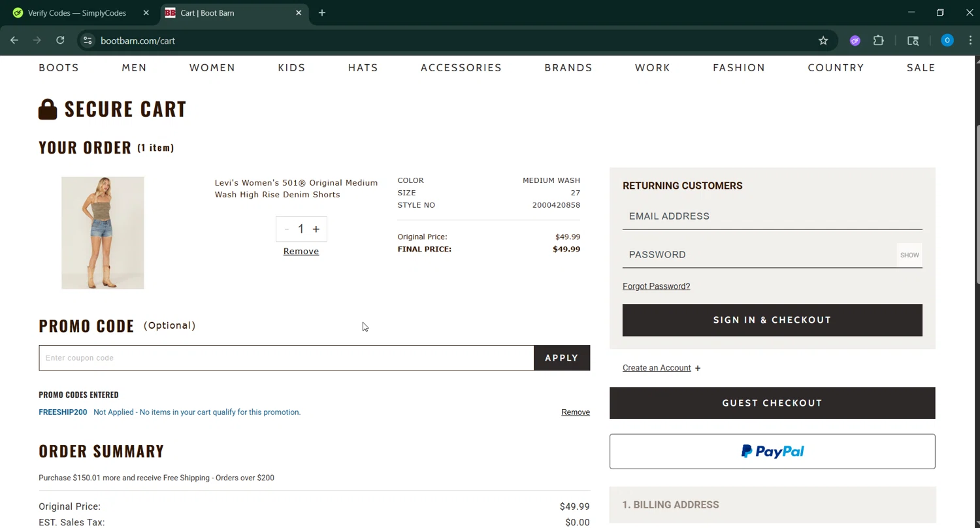Open the COUNTRY navigation menu
The image size is (980, 528).
click(836, 67)
